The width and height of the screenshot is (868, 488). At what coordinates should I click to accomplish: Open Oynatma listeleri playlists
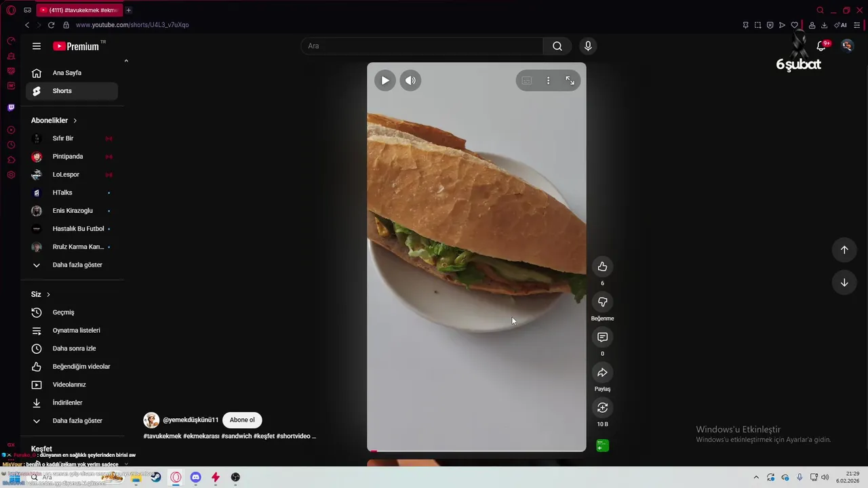coord(72,331)
